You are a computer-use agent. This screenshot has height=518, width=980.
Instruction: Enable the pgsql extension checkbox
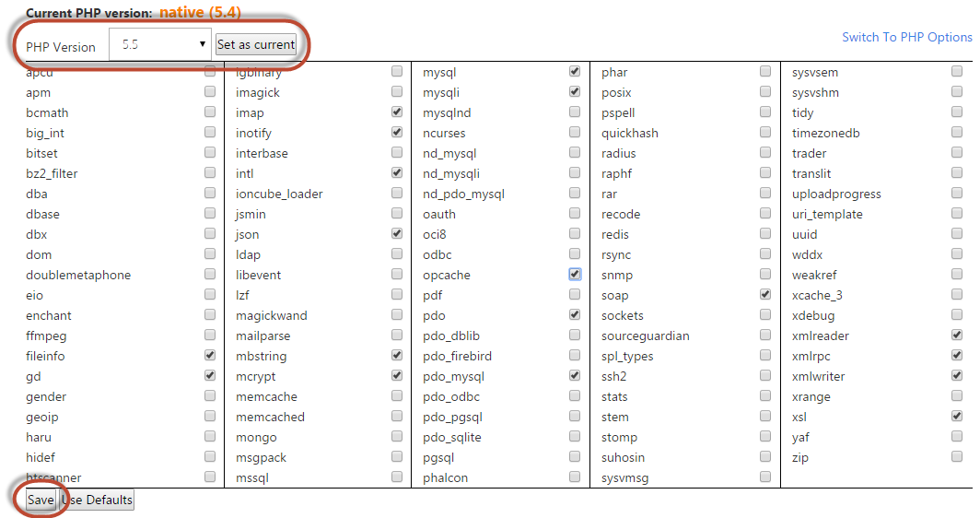[575, 456]
